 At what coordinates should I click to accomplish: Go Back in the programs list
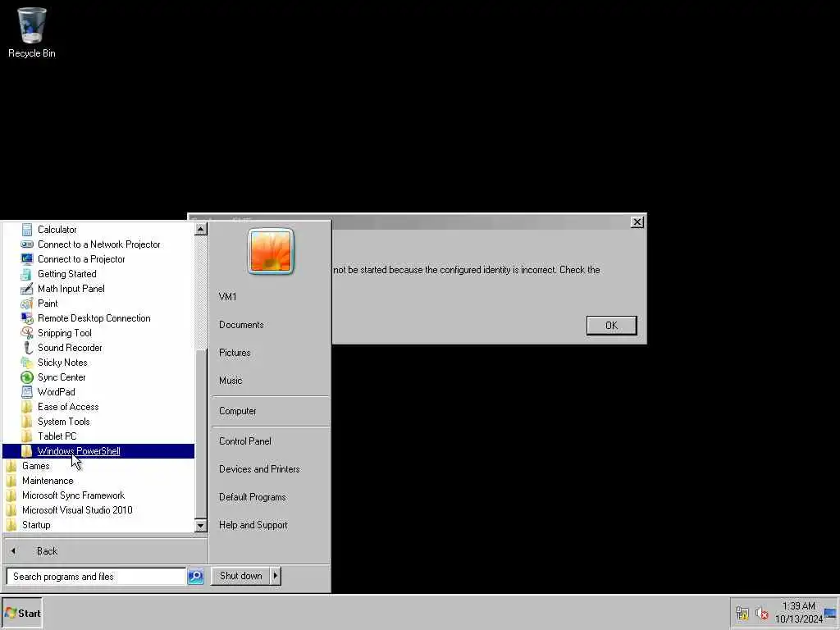coord(47,551)
